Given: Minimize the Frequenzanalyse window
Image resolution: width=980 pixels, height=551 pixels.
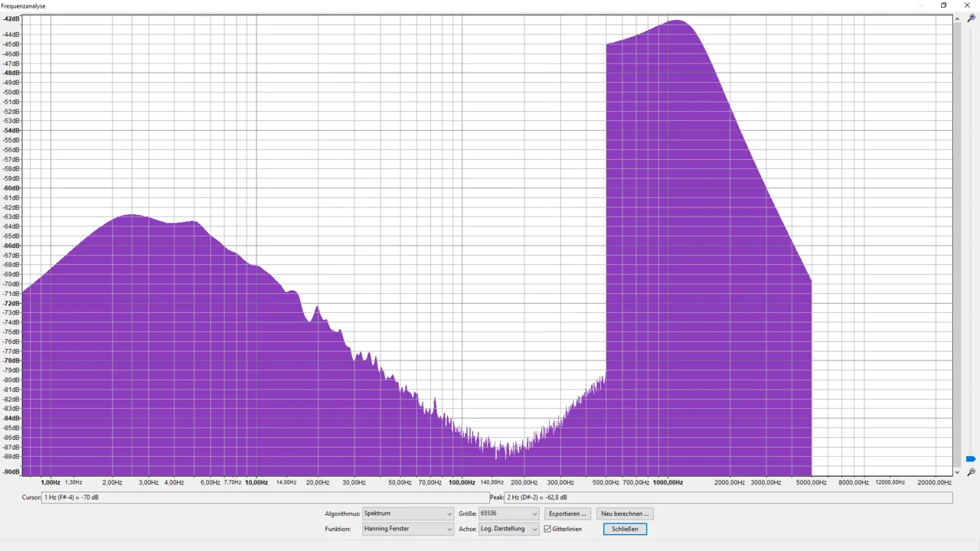Looking at the screenshot, I should point(920,5).
